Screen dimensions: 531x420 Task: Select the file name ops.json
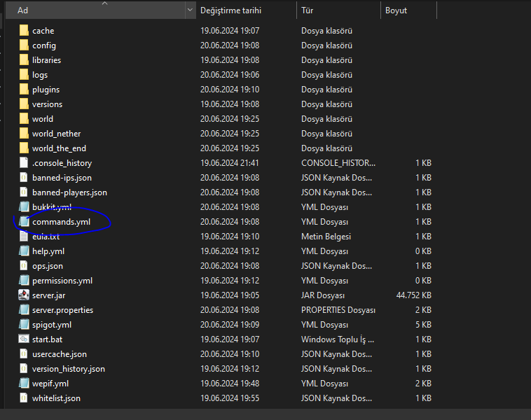pos(48,266)
